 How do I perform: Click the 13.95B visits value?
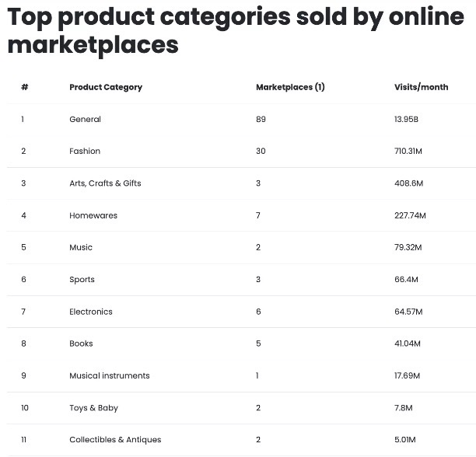click(406, 119)
